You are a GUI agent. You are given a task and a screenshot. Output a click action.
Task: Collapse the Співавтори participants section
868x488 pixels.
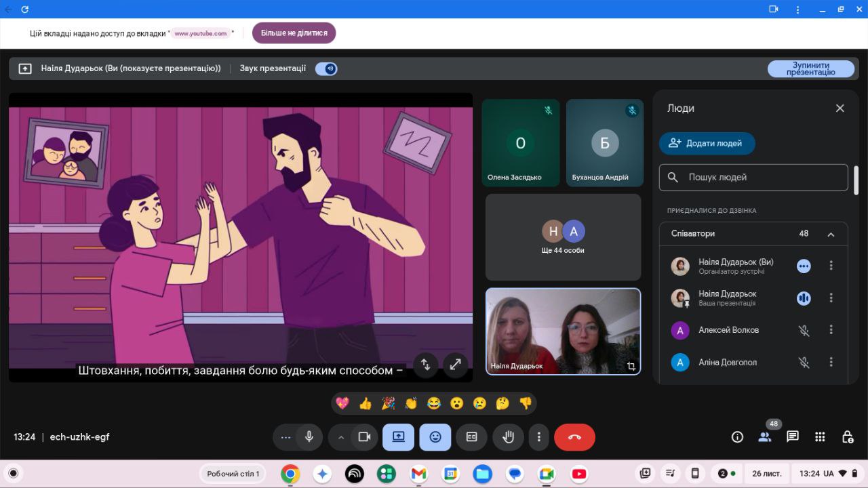click(x=831, y=234)
